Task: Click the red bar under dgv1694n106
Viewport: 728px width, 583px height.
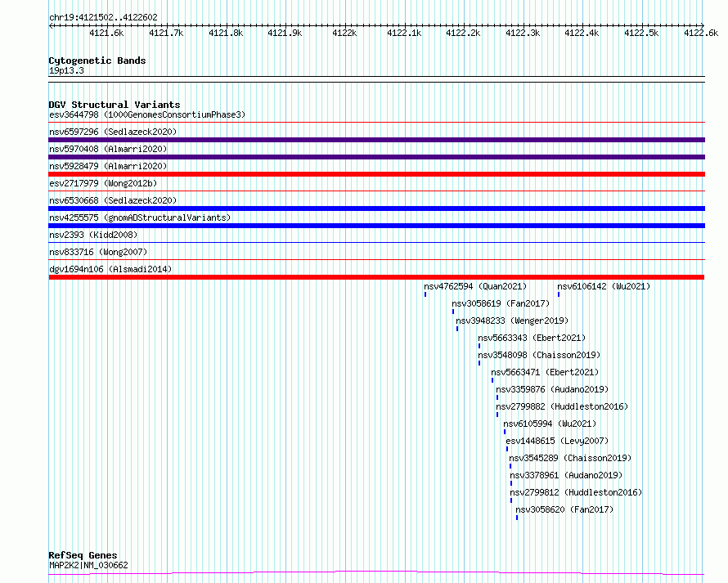Action: click(x=376, y=277)
